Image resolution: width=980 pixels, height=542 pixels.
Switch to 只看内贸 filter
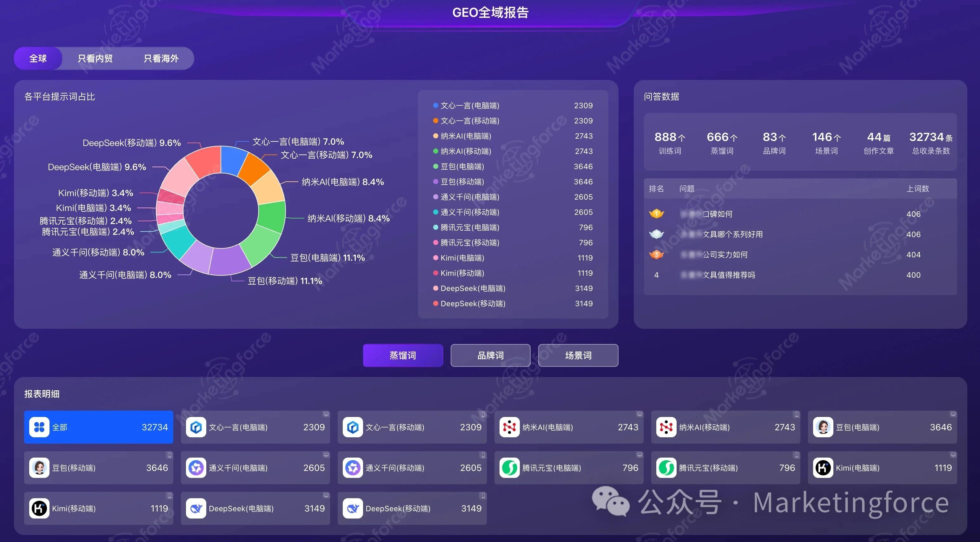click(95, 59)
